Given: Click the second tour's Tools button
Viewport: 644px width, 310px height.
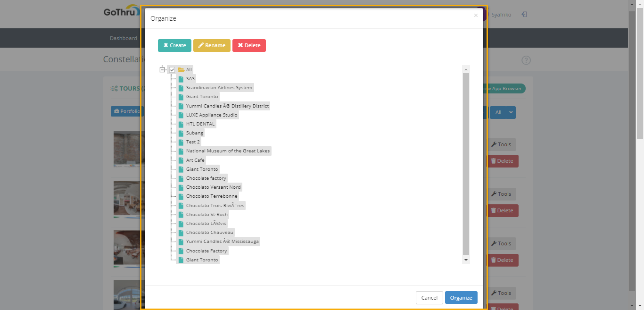Looking at the screenshot, I should pyautogui.click(x=501, y=194).
